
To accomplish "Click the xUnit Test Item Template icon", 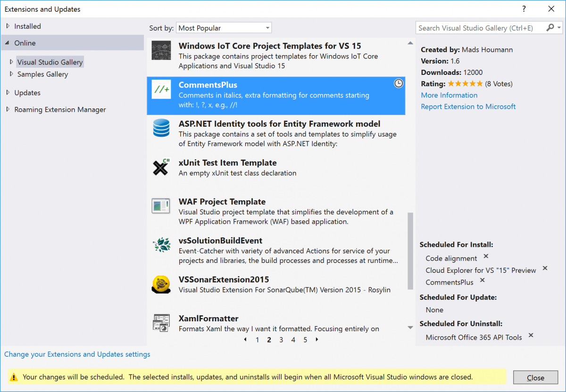I will pyautogui.click(x=161, y=167).
